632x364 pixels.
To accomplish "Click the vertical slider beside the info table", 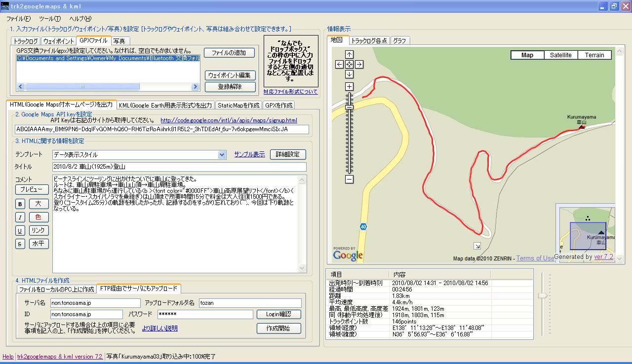I will point(543,296).
